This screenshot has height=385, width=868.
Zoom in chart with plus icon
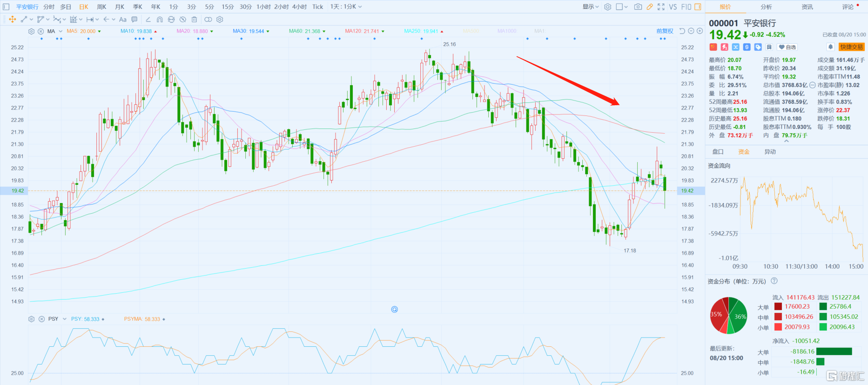700,31
